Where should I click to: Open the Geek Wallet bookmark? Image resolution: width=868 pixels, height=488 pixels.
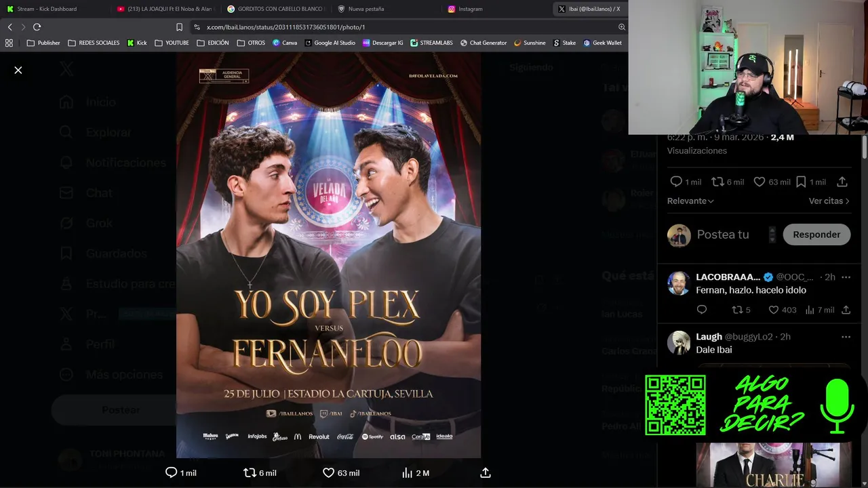pyautogui.click(x=602, y=43)
